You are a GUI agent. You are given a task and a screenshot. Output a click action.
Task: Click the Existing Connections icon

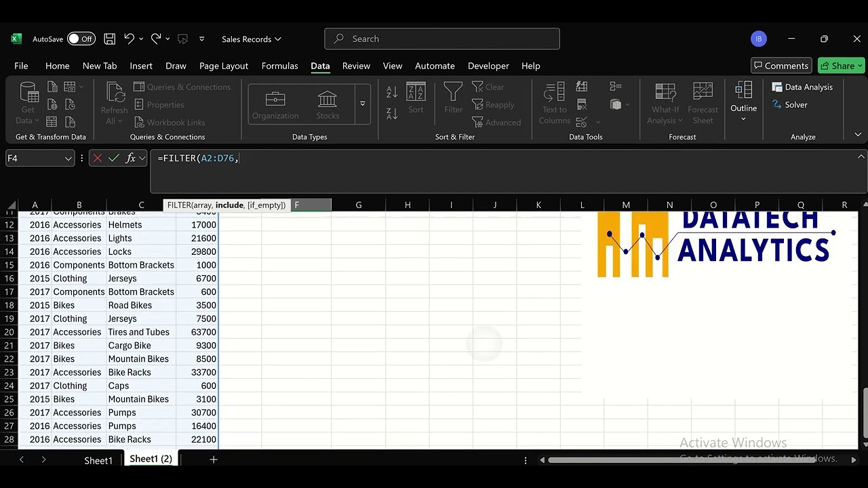click(70, 122)
